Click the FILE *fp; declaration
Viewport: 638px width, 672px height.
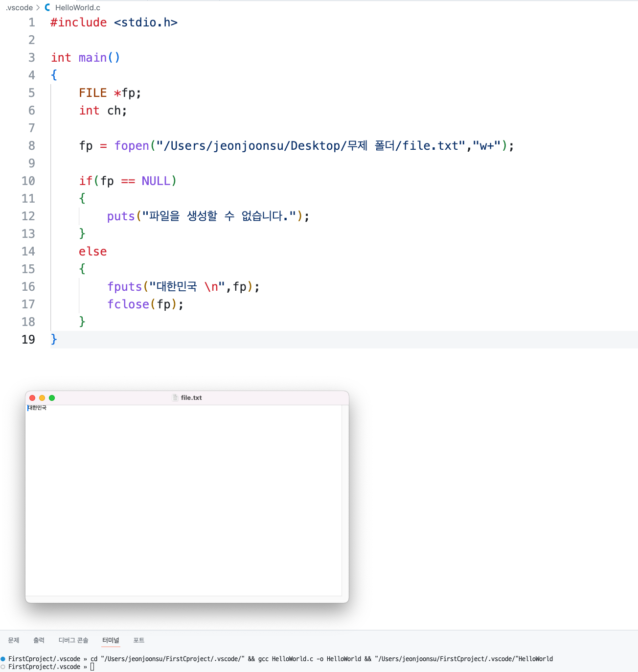coord(110,93)
